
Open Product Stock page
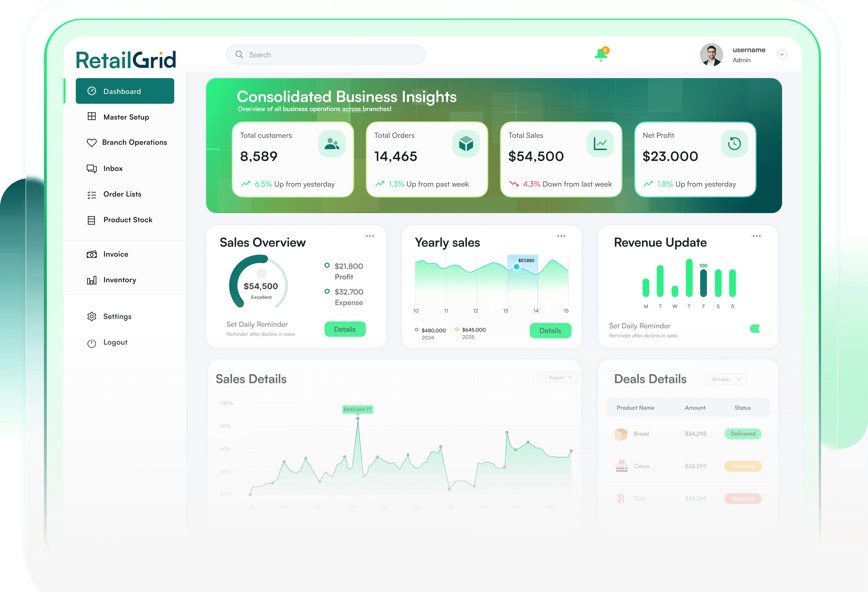click(x=128, y=220)
